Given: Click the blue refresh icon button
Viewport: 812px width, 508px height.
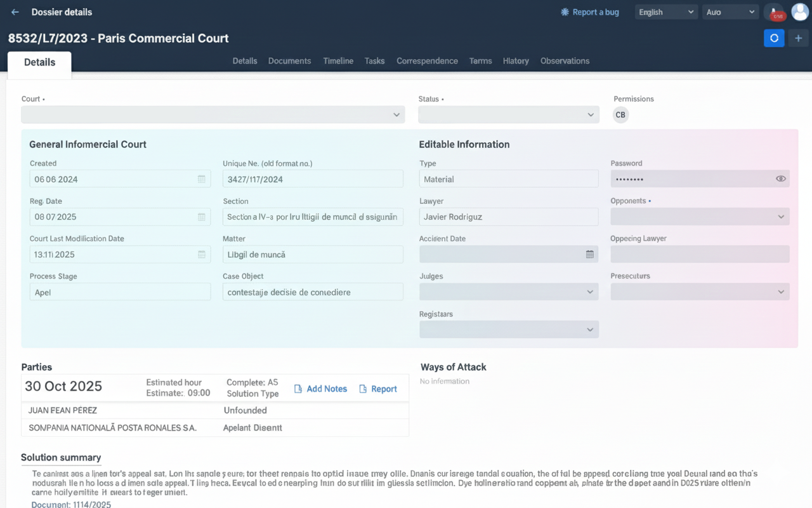Looking at the screenshot, I should click(774, 38).
